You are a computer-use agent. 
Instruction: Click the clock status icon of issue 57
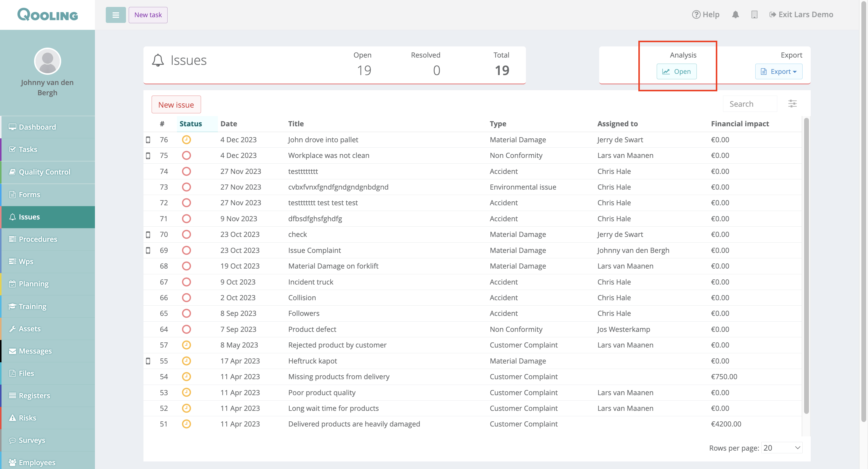[186, 345]
